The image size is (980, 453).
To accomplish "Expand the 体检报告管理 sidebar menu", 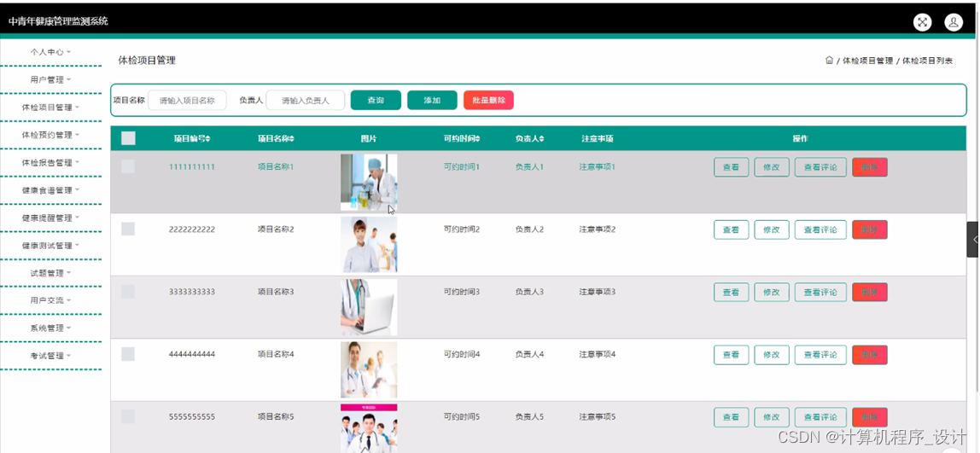I will [x=50, y=162].
